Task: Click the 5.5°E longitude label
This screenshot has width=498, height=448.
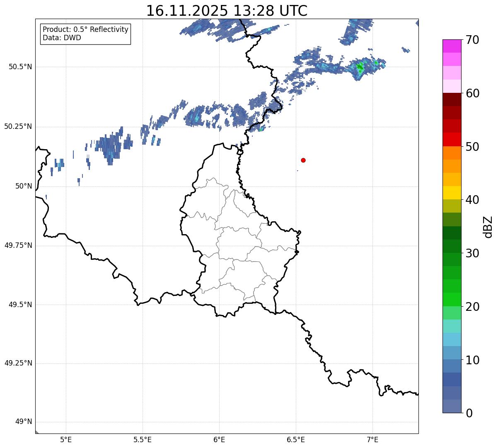Action: (x=143, y=440)
